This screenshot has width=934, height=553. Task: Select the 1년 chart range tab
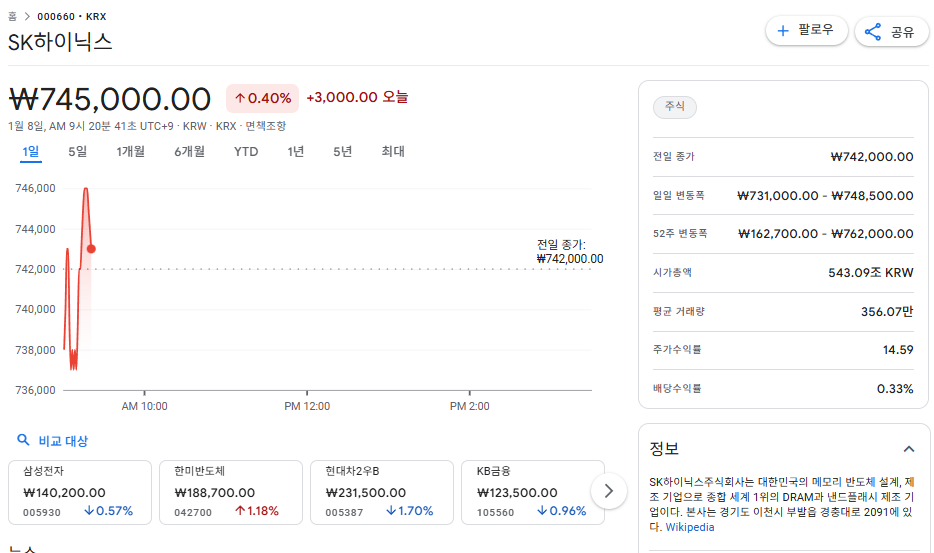tap(295, 151)
